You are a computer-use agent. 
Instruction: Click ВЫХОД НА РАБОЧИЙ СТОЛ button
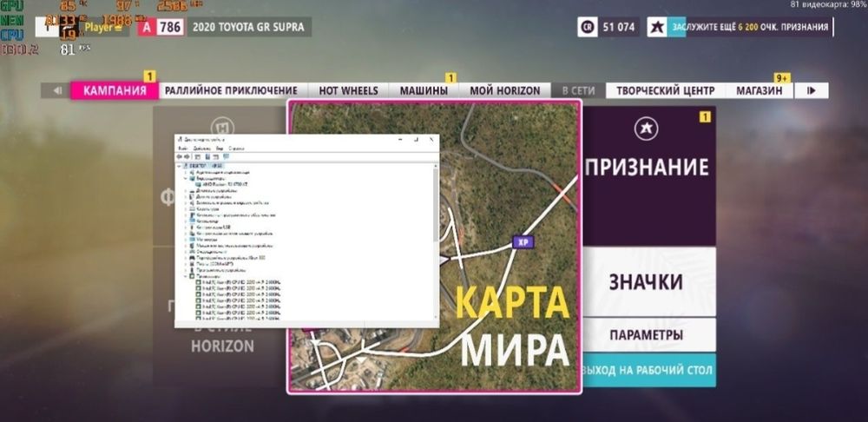pos(648,370)
